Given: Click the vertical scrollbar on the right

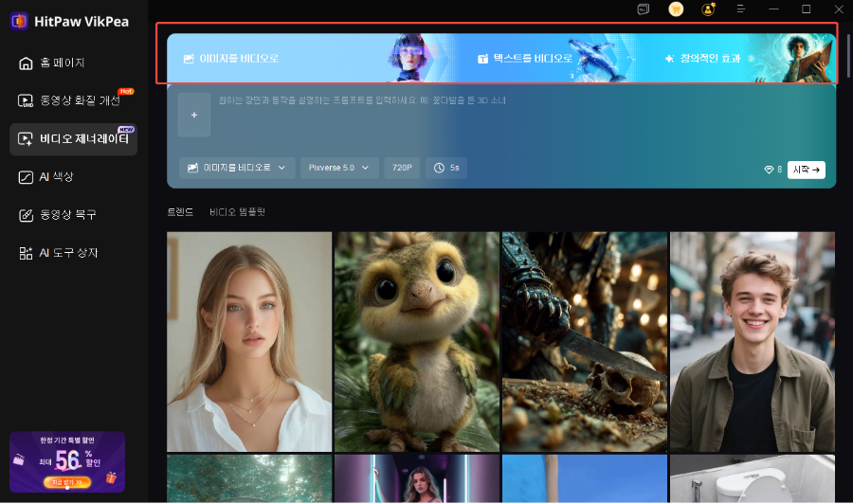Looking at the screenshot, I should 848,54.
